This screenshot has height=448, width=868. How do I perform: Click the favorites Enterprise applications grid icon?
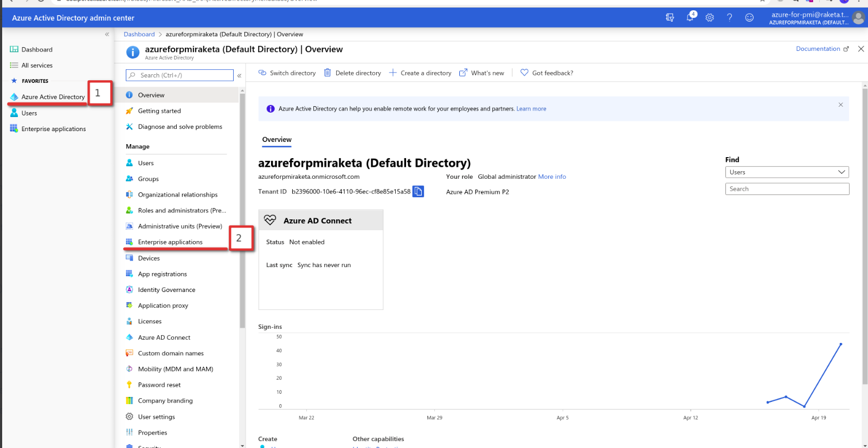tap(14, 128)
